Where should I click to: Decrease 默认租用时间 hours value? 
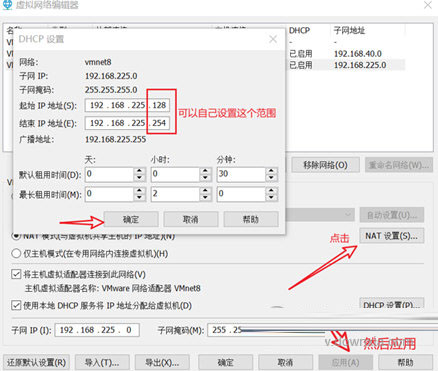click(205, 178)
